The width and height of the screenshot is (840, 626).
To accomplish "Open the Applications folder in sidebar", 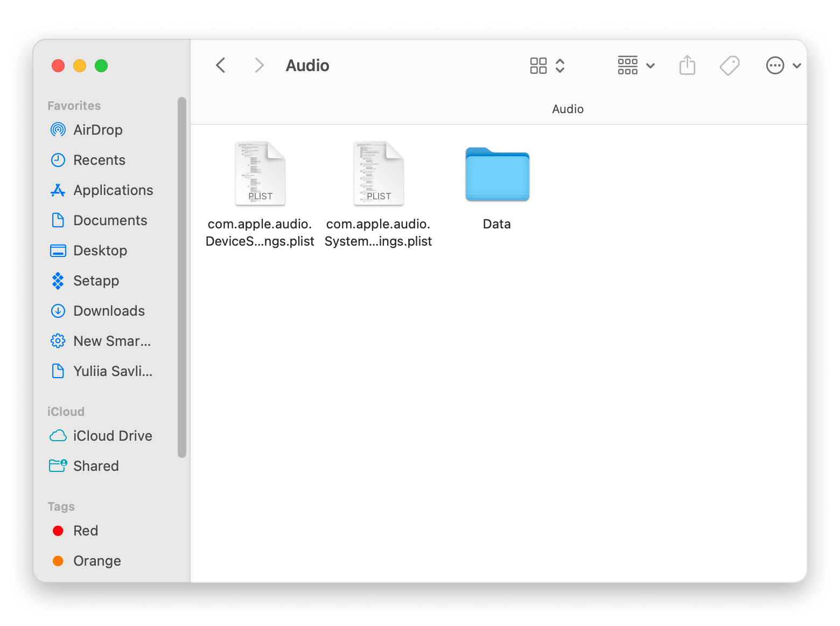I will (113, 190).
